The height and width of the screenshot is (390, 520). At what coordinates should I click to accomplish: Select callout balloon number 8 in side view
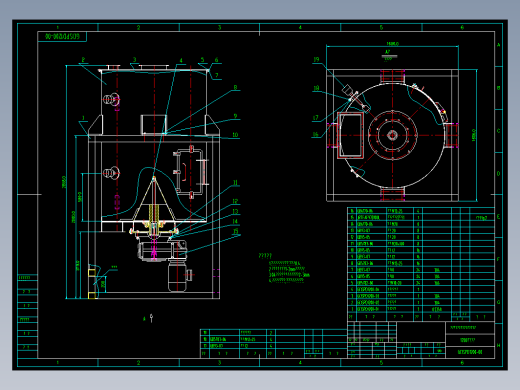pyautogui.click(x=235, y=88)
